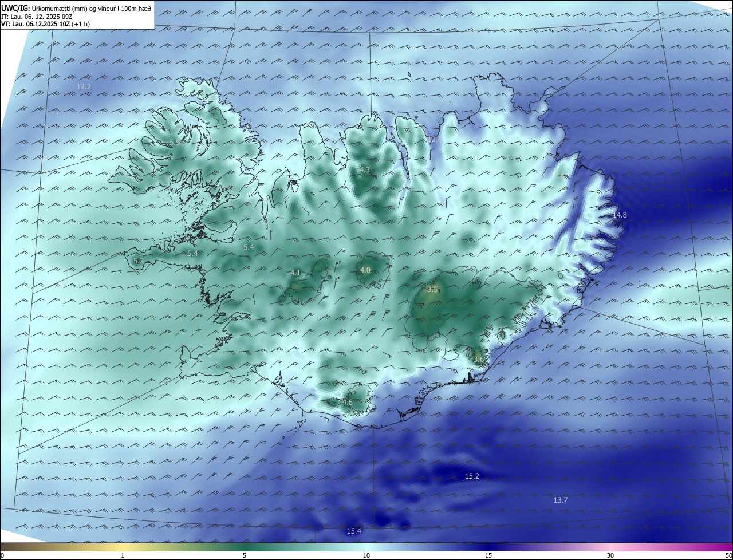Viewport: 733px width, 560px height.
Task: Click the 3.6 value label near the southeast coast
Action: tap(479, 360)
